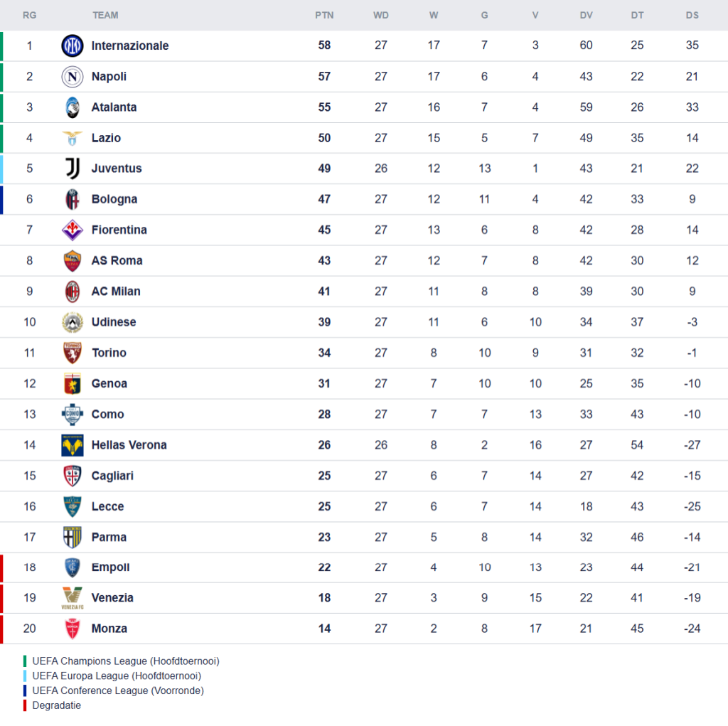Click the Juventus club logo
Screen dimensions: 728x726
[x=73, y=169]
